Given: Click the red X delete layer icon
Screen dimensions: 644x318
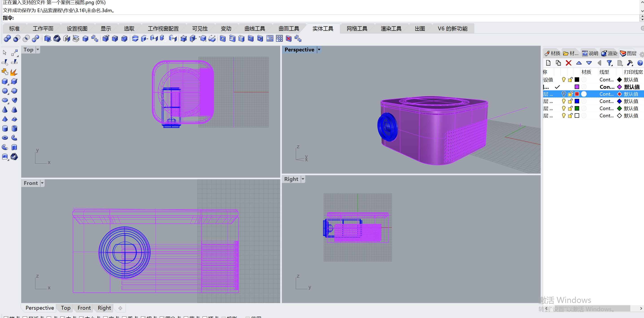Looking at the screenshot, I should (x=568, y=63).
